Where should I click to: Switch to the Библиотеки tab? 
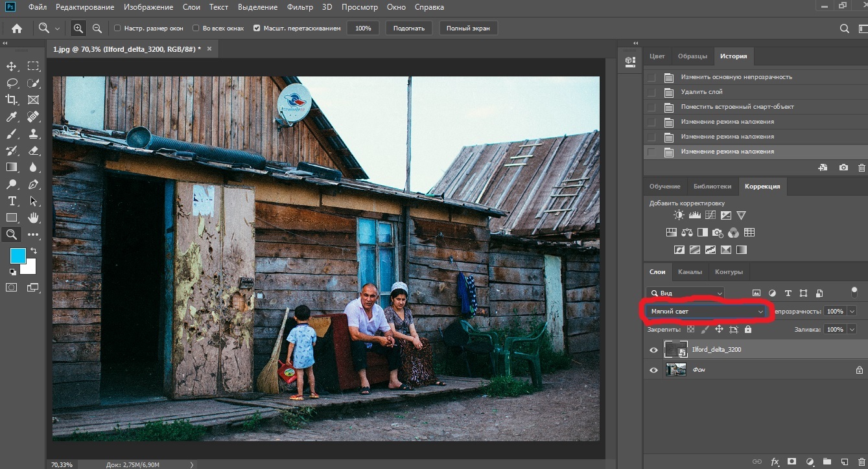712,186
